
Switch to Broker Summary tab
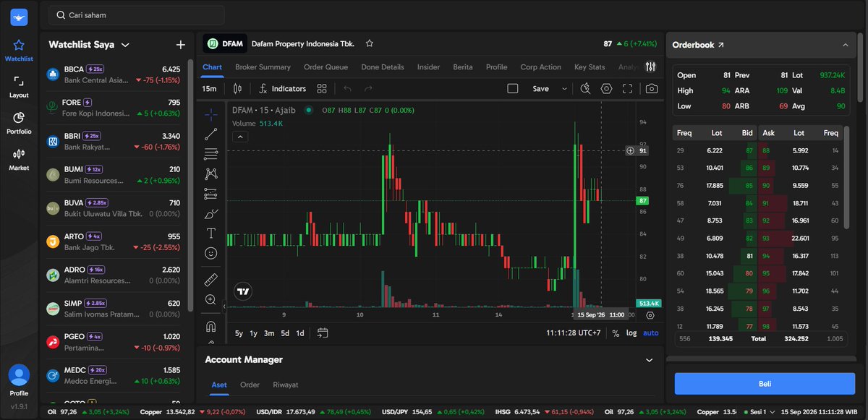tap(263, 67)
